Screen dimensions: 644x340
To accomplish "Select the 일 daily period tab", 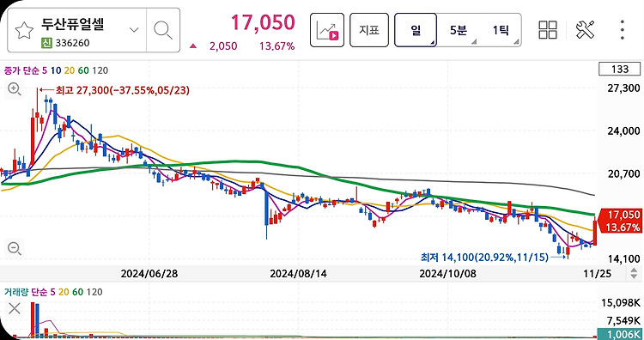I will click(x=416, y=30).
